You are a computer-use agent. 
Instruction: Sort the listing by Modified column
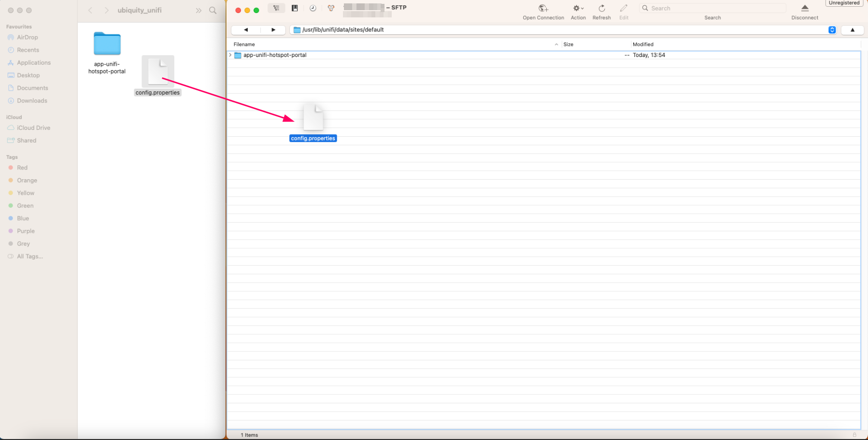tap(643, 44)
